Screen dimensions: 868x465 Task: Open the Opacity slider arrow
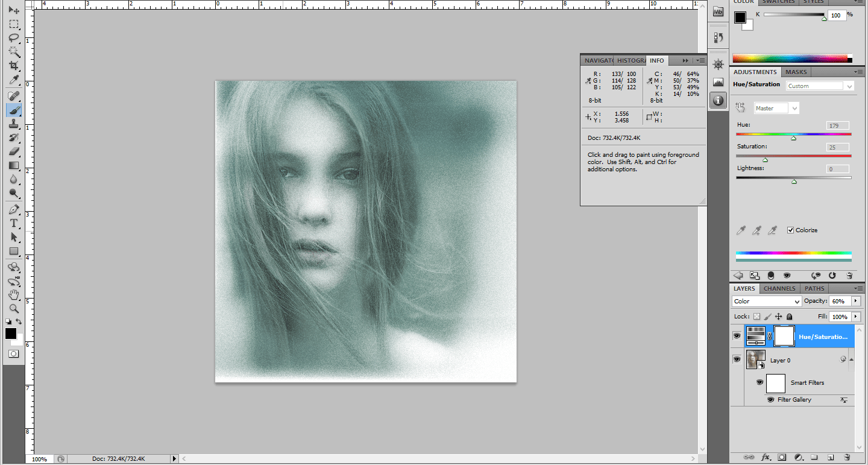856,301
